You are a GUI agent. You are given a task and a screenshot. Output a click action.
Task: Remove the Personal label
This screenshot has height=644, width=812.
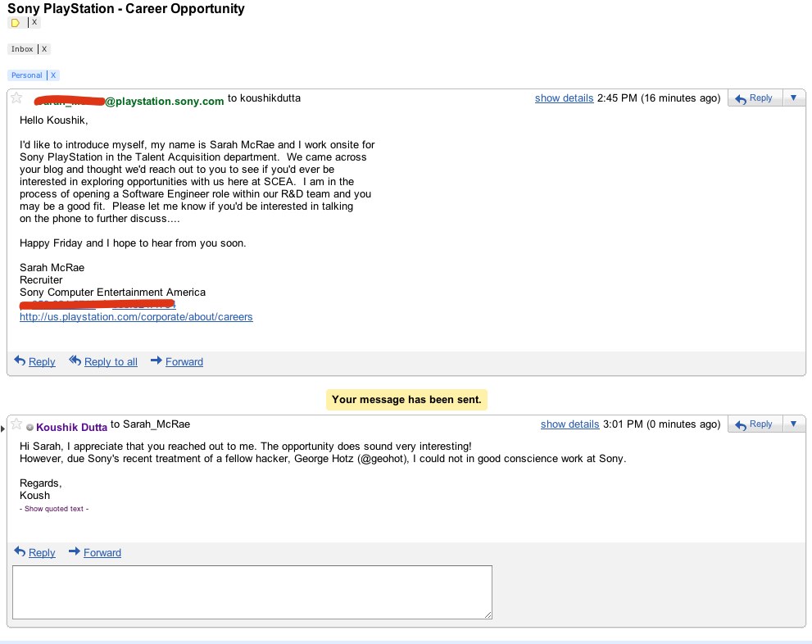pyautogui.click(x=52, y=75)
